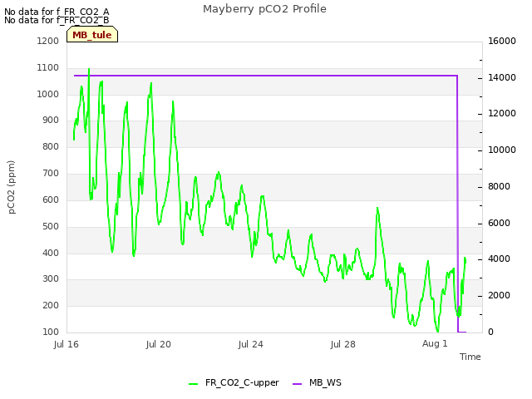Click the Jul 20 x-axis tick label
Image resolution: width=532 pixels, height=399 pixels.
tap(159, 344)
